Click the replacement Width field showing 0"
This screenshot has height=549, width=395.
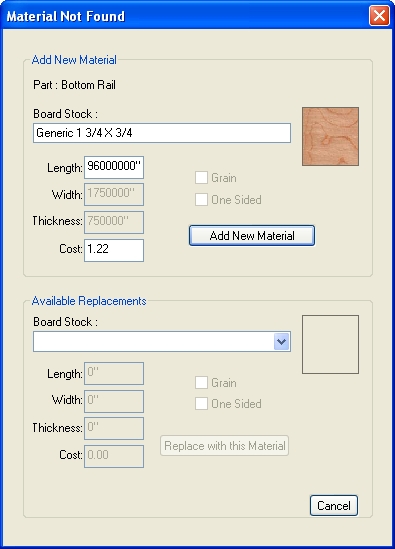coord(114,401)
